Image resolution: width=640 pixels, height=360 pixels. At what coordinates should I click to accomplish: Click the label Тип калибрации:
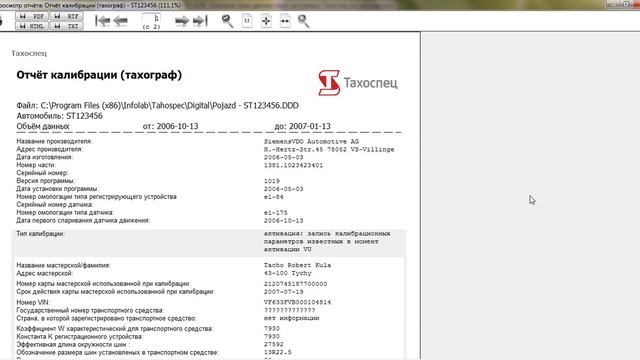tap(40, 234)
